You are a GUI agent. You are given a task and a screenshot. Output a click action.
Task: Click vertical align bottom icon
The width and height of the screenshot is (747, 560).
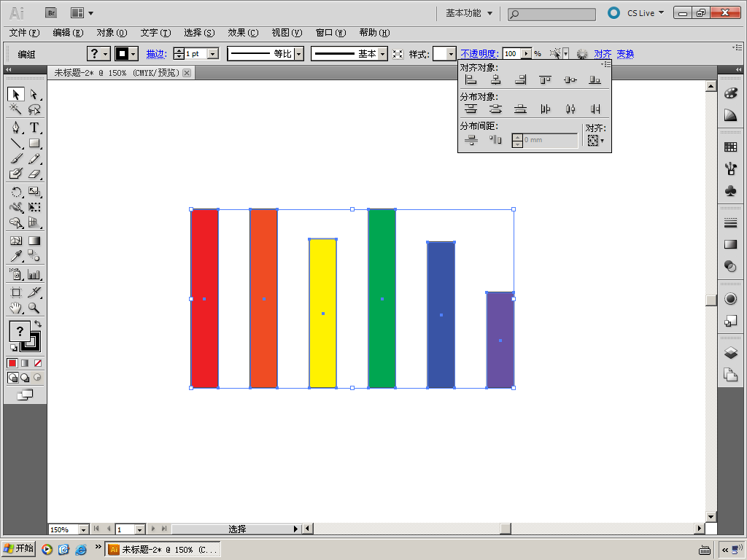pyautogui.click(x=595, y=80)
